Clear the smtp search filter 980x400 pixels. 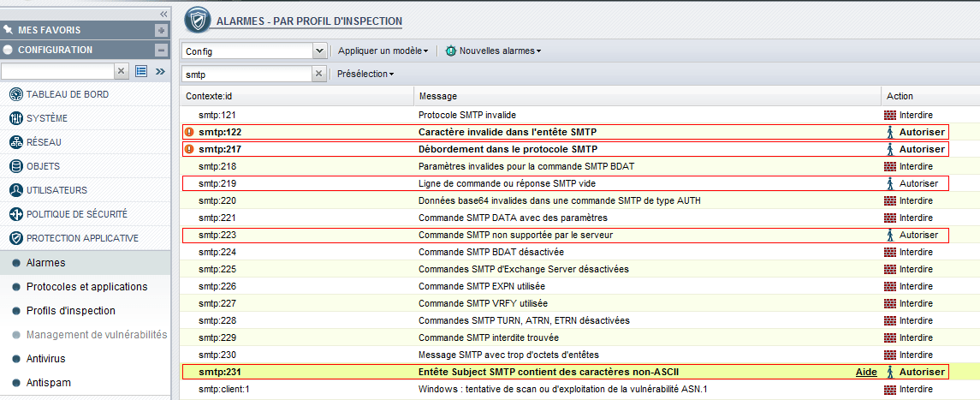pos(319,75)
